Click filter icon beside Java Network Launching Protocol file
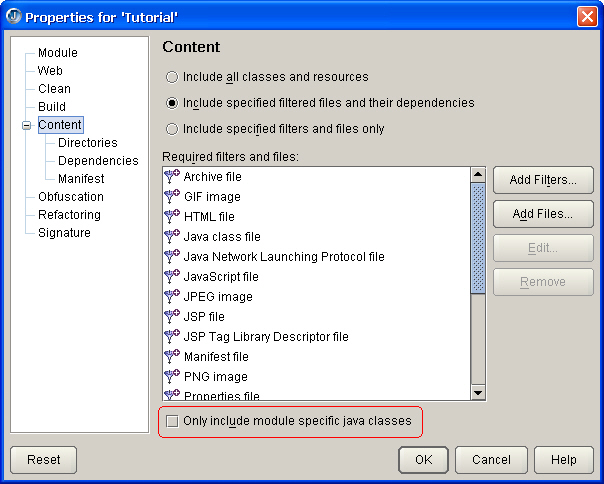Image resolution: width=604 pixels, height=484 pixels. click(x=172, y=257)
